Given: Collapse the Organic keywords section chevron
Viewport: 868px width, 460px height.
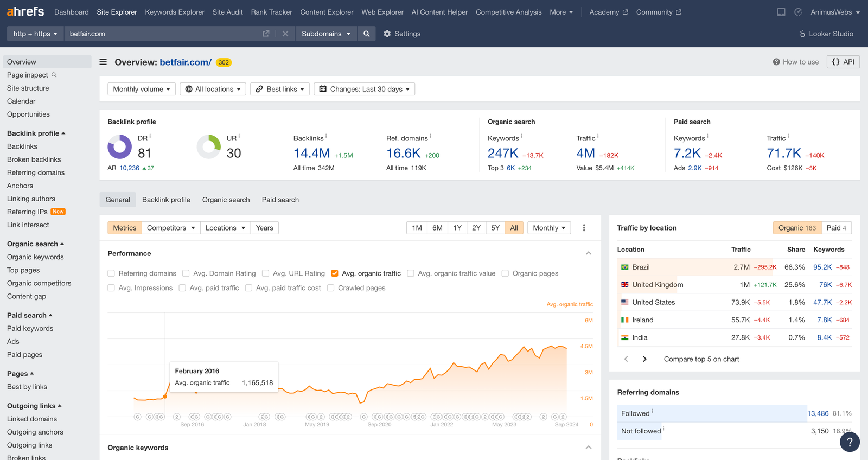Looking at the screenshot, I should [589, 448].
